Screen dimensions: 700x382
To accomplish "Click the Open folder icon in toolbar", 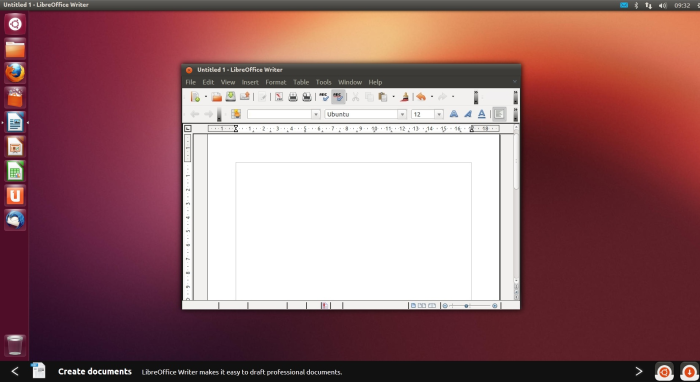I will [217, 96].
